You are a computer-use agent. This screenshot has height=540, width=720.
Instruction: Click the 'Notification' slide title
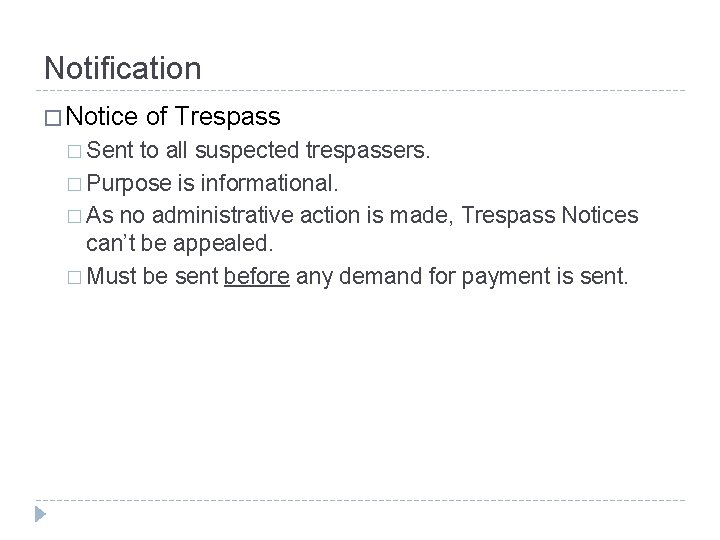122,68
